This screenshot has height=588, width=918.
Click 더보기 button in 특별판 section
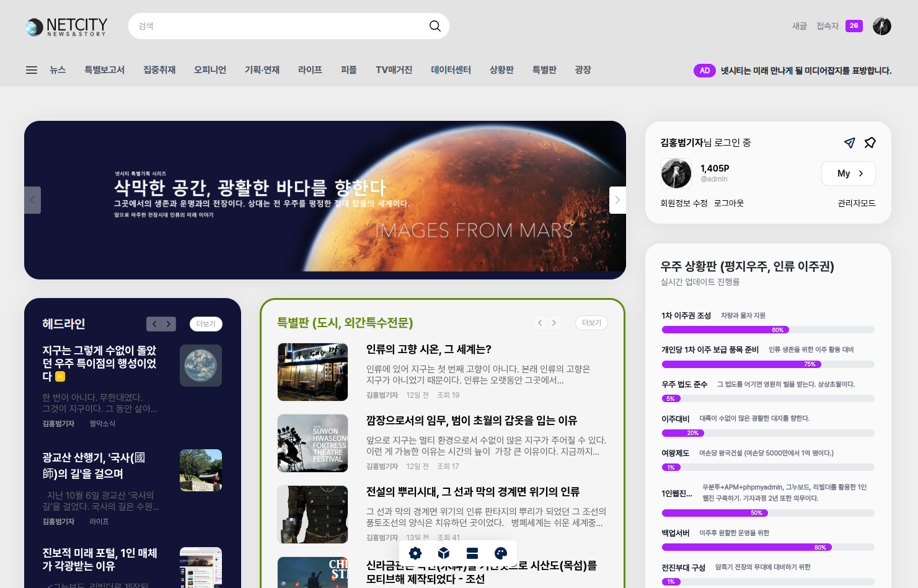[591, 323]
